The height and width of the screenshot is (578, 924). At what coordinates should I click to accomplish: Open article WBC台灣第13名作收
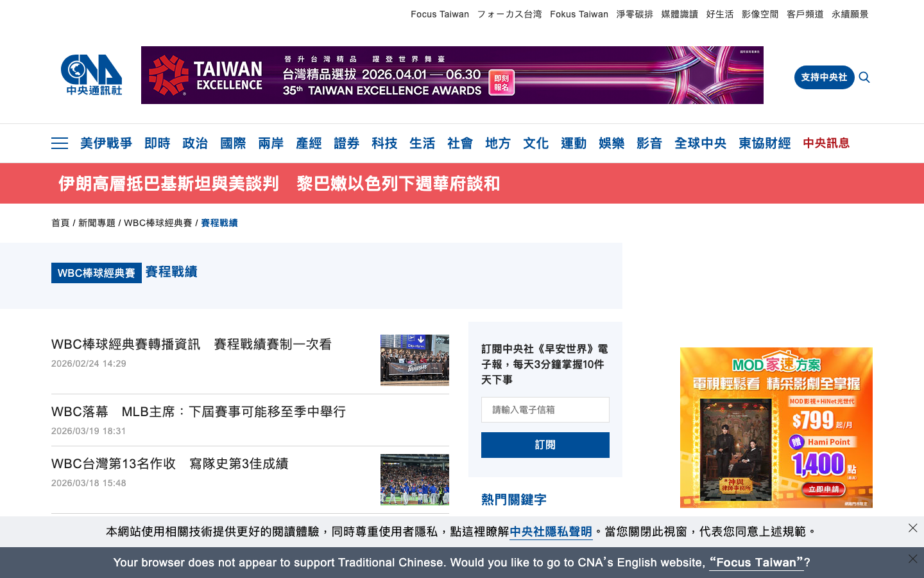pos(169,464)
